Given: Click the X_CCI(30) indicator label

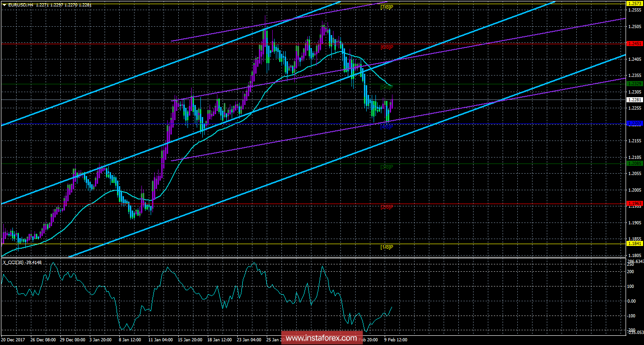Looking at the screenshot, I should pos(14,262).
